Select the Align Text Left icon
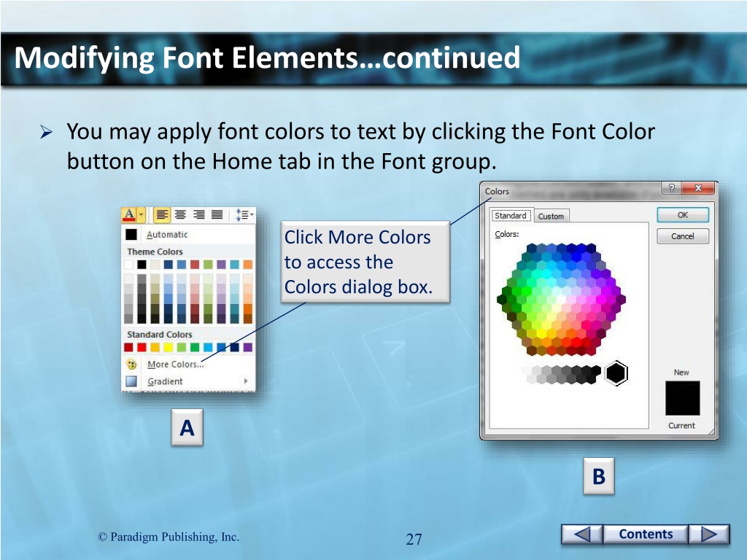The height and width of the screenshot is (560, 747). point(161,214)
